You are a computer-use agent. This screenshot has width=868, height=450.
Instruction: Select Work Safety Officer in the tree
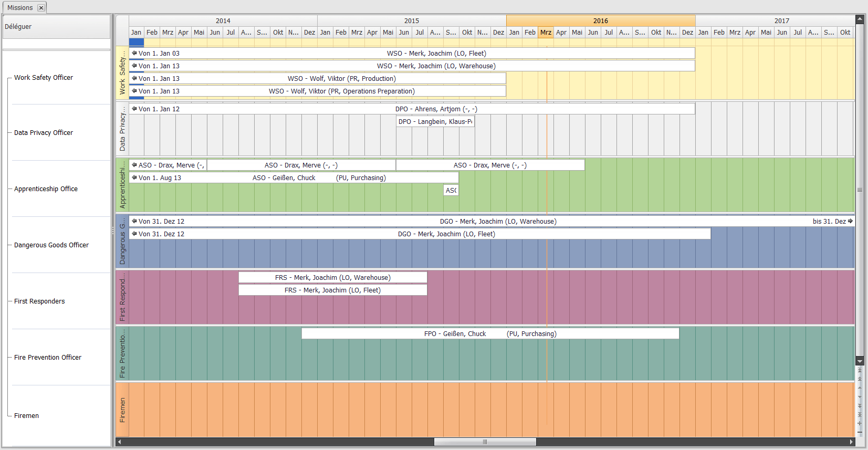(44, 78)
